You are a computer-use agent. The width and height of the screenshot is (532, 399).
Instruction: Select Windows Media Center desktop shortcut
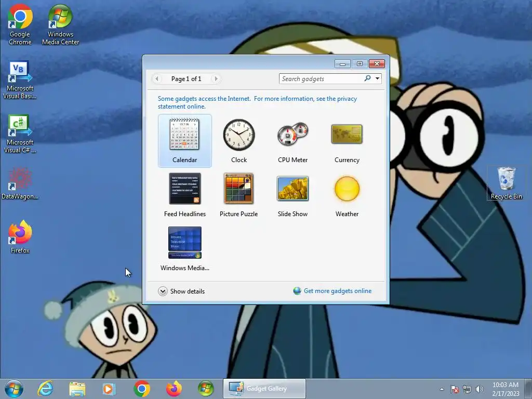[x=60, y=25]
